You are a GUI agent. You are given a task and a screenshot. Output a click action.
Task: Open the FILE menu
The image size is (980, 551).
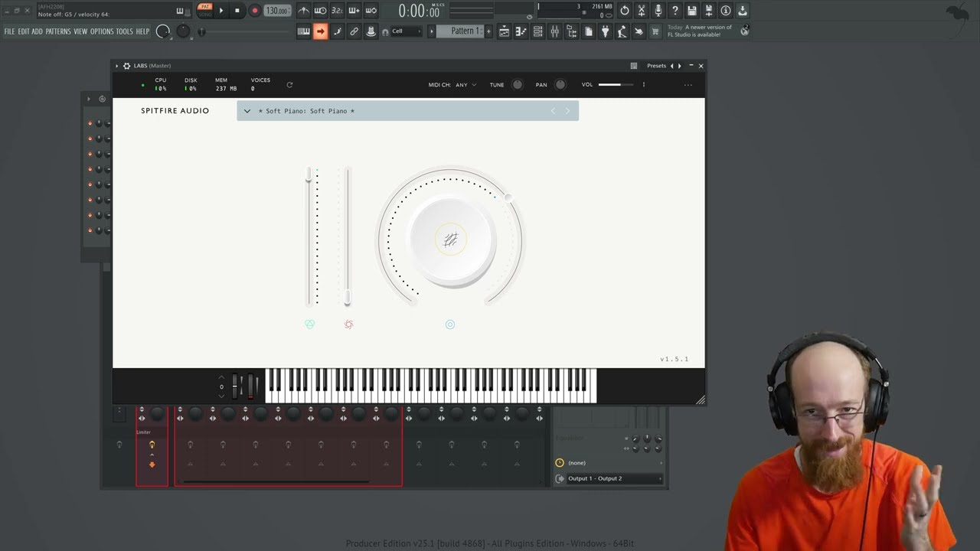(9, 31)
